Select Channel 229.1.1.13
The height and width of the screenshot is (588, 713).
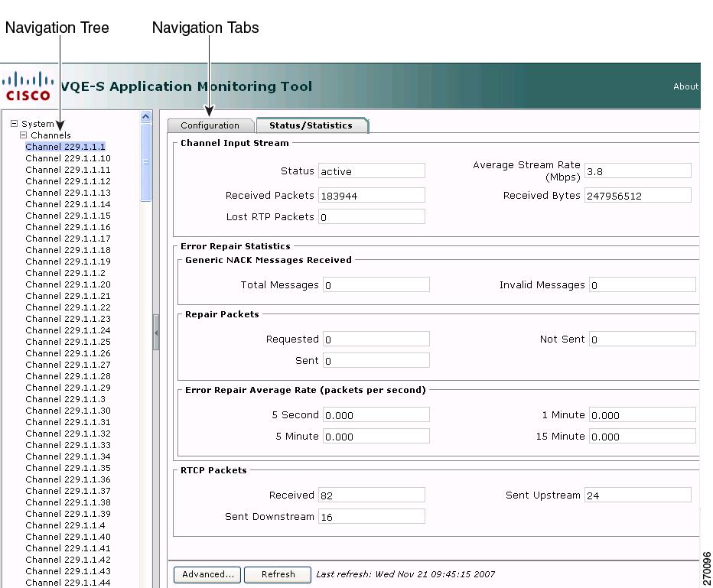[x=68, y=193]
